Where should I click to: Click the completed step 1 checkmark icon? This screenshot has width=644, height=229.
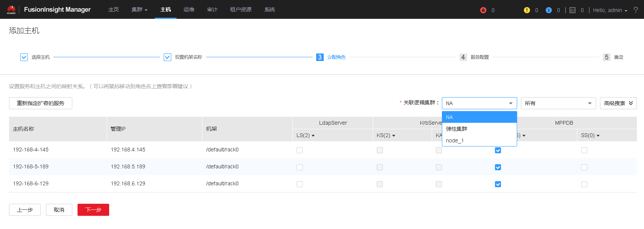[x=24, y=57]
